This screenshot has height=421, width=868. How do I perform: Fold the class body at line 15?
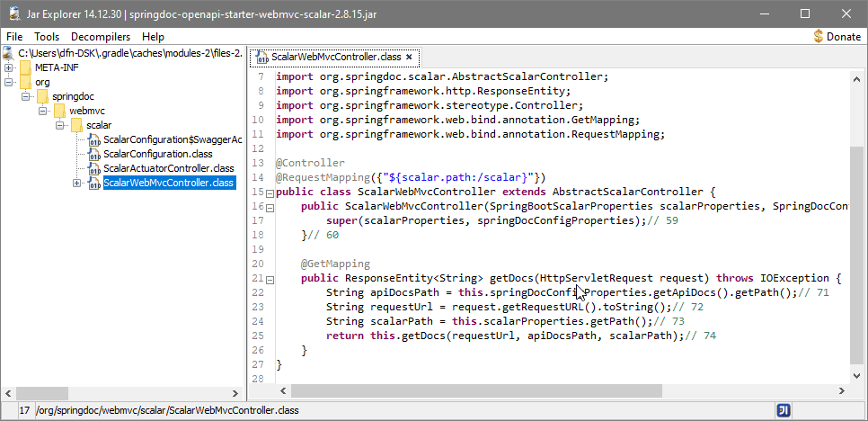click(x=270, y=193)
